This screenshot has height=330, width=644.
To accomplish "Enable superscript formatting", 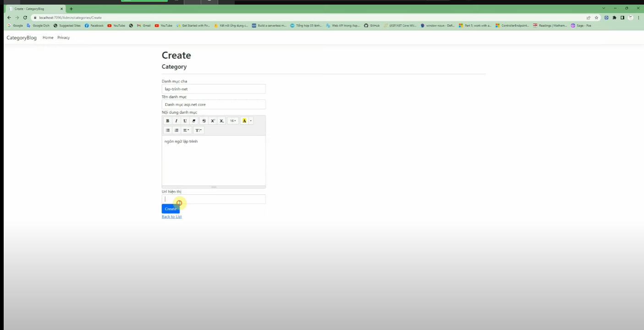I will [213, 121].
